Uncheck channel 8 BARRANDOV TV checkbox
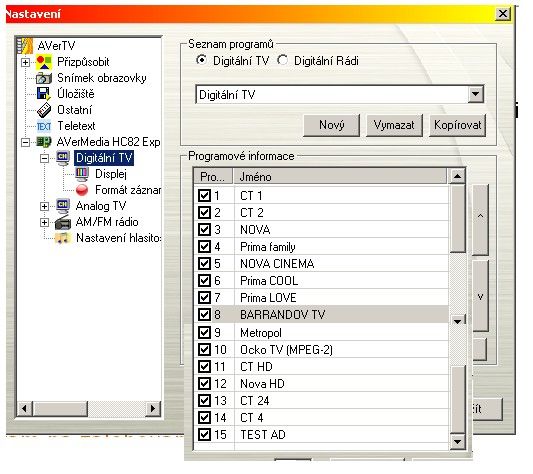 tap(204, 315)
